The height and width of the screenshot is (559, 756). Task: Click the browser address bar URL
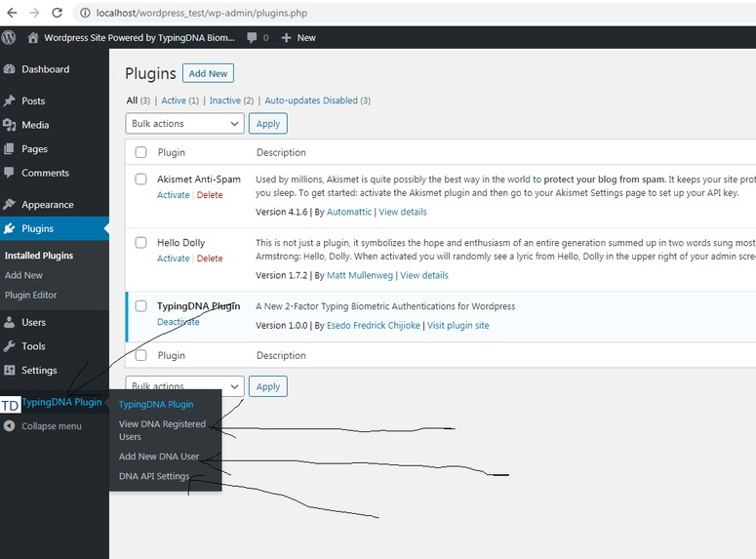pos(202,13)
